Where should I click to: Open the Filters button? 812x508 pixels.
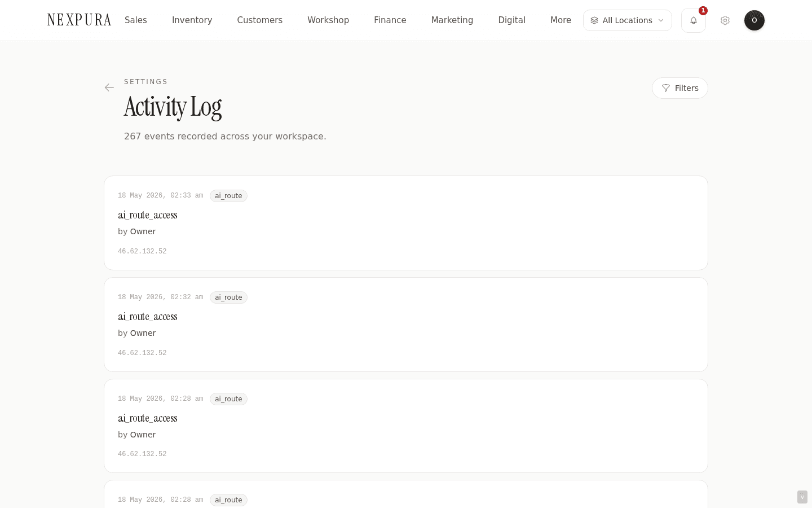pyautogui.click(x=680, y=88)
